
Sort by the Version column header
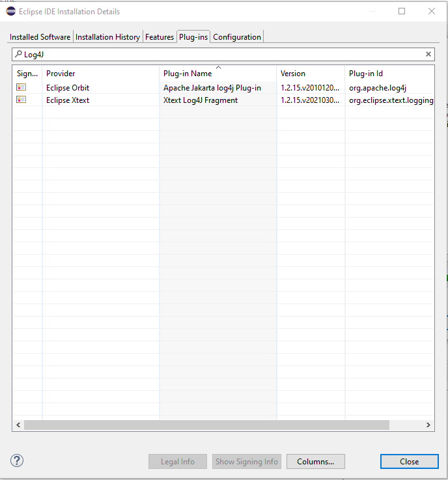tap(311, 74)
